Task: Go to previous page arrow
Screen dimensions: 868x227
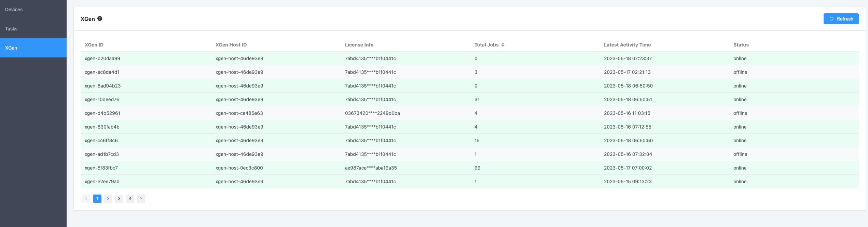Action: [x=86, y=199]
